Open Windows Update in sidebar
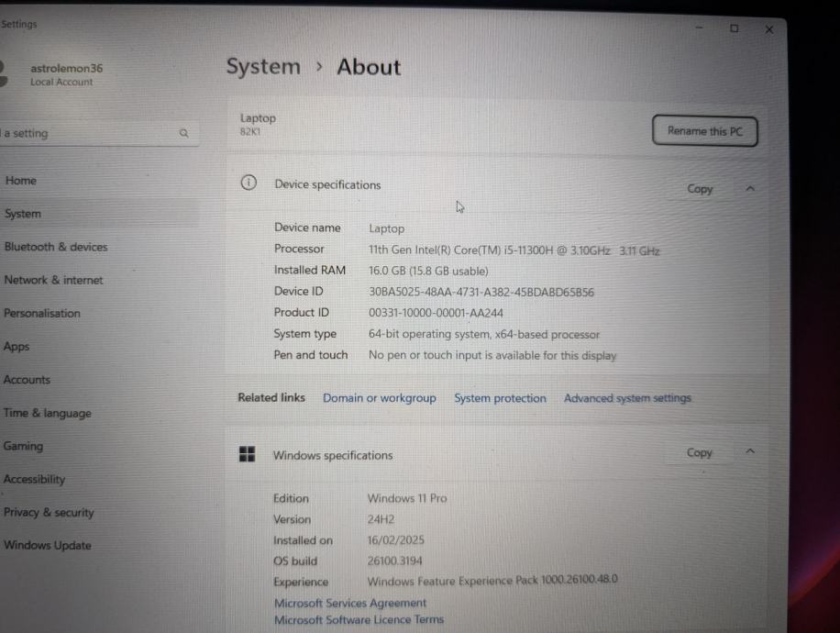Viewport: 840px width, 633px height. pyautogui.click(x=47, y=545)
